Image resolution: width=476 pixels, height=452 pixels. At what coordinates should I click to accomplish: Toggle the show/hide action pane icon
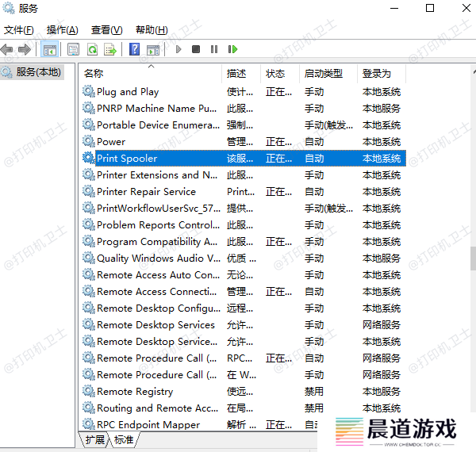152,49
